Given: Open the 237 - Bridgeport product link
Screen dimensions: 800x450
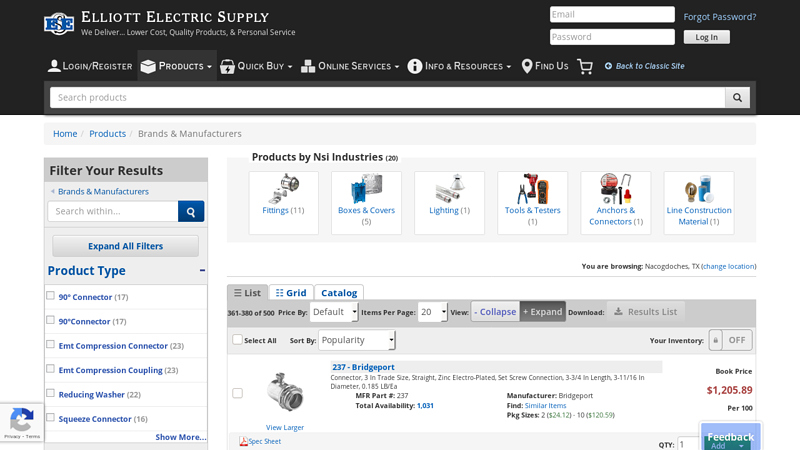Looking at the screenshot, I should tap(363, 367).
